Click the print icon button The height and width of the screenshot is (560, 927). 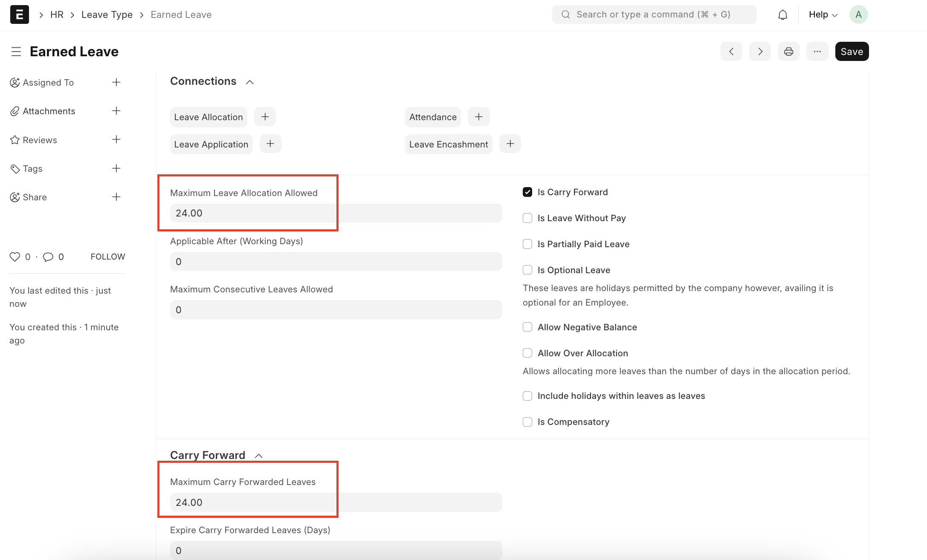point(788,52)
